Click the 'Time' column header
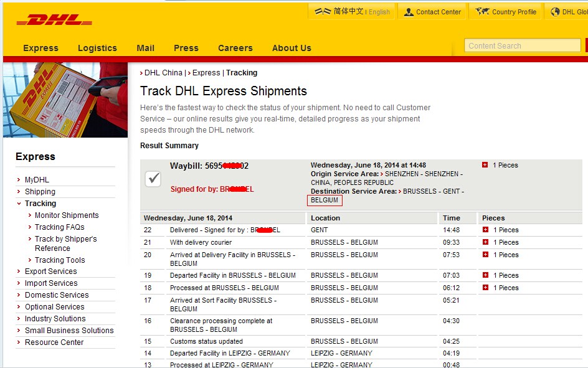Image resolution: width=588 pixels, height=368 pixels. click(452, 218)
